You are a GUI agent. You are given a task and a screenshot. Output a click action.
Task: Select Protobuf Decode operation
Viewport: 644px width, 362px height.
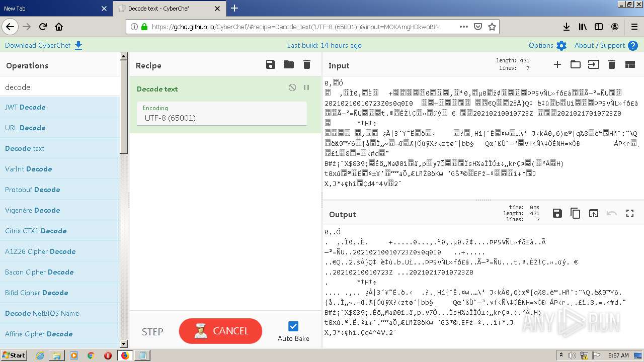coord(60,190)
